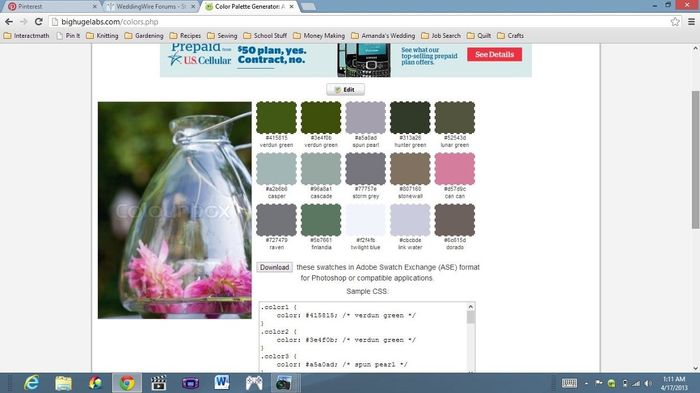Select the Color Palette Generator tab
The height and width of the screenshot is (393, 700).
(249, 7)
